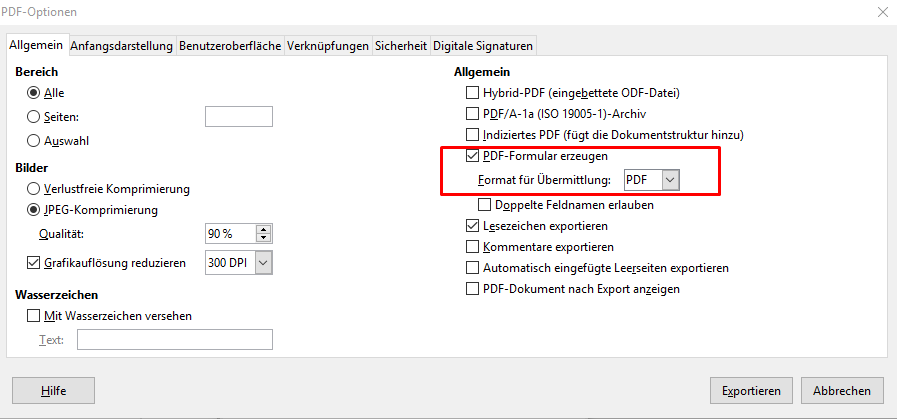Switch to the Anfangsdarstellung tab
Image resolution: width=897 pixels, height=419 pixels.
[121, 45]
